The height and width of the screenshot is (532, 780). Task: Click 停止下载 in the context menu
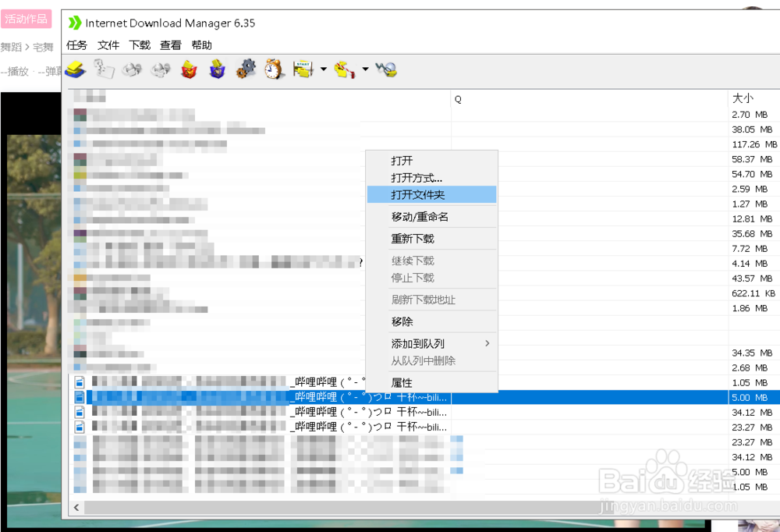(432, 277)
